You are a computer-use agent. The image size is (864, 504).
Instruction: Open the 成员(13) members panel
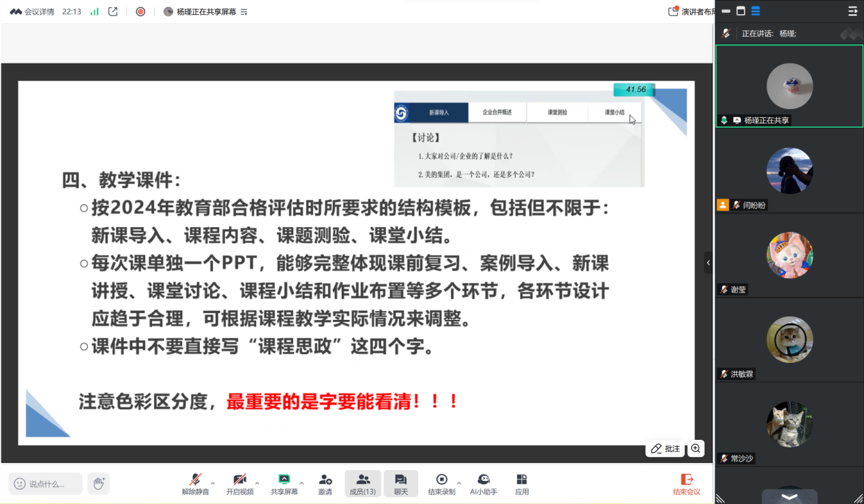tap(363, 484)
